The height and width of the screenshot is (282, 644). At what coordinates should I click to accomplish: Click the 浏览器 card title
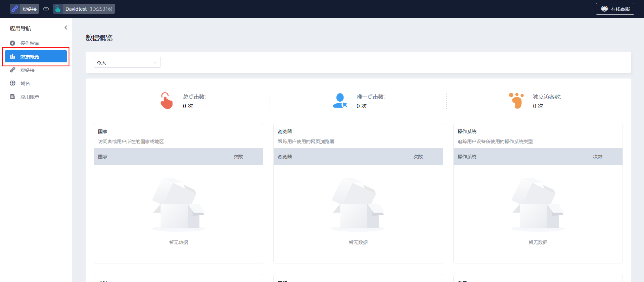(x=285, y=131)
